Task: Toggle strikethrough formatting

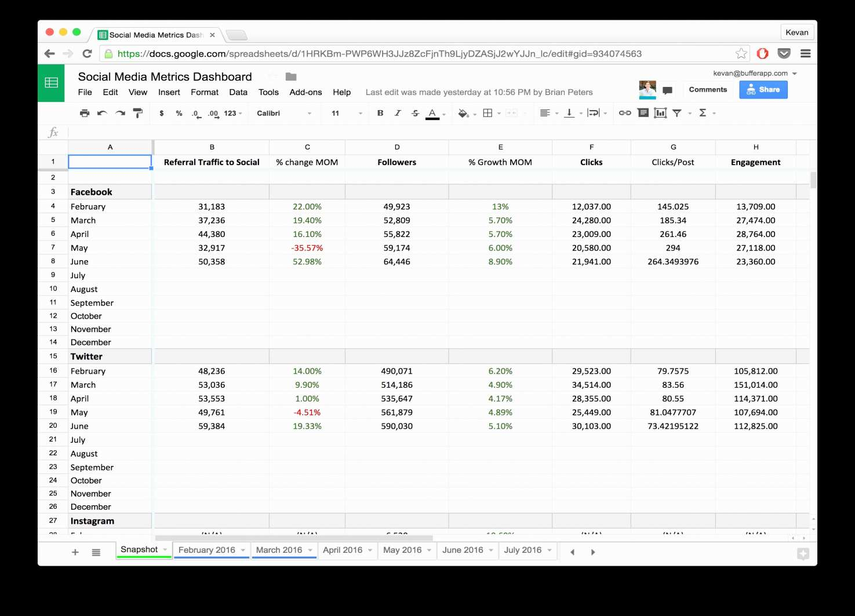Action: (415, 113)
